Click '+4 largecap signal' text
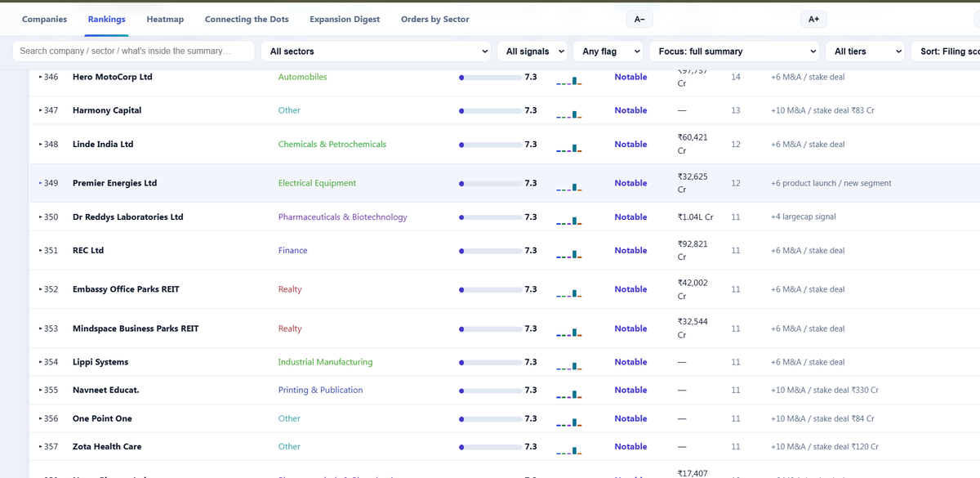The width and height of the screenshot is (980, 478). click(x=803, y=217)
